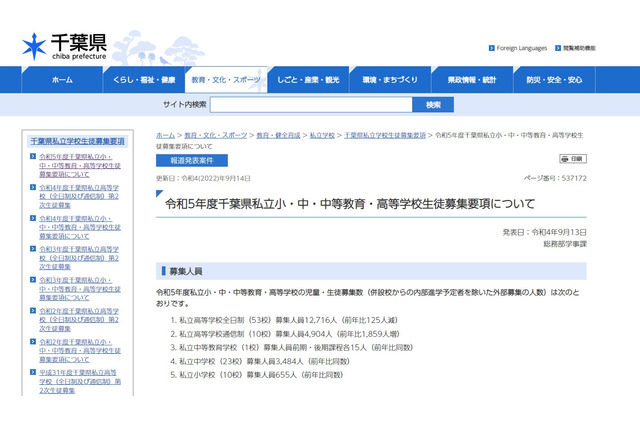Image resolution: width=640 pixels, height=426 pixels.
Task: Go to the しごと・産業・観光 tab
Action: pos(308,79)
